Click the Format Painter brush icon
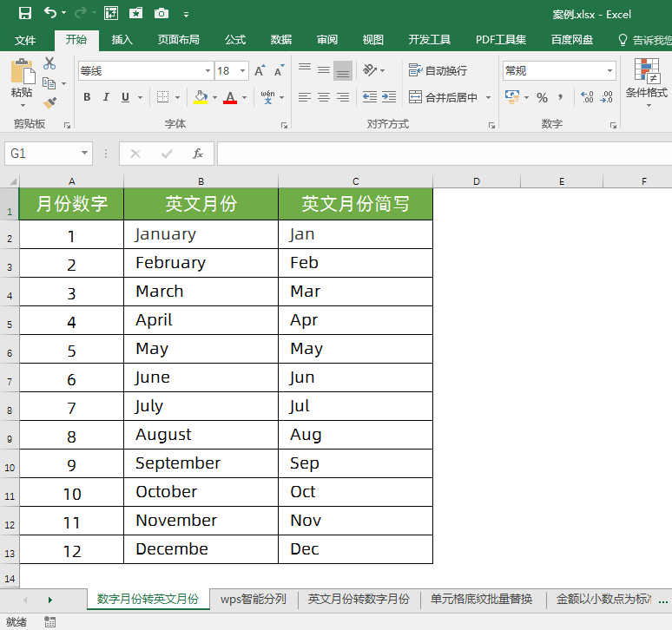This screenshot has height=630, width=672. pos(49,102)
